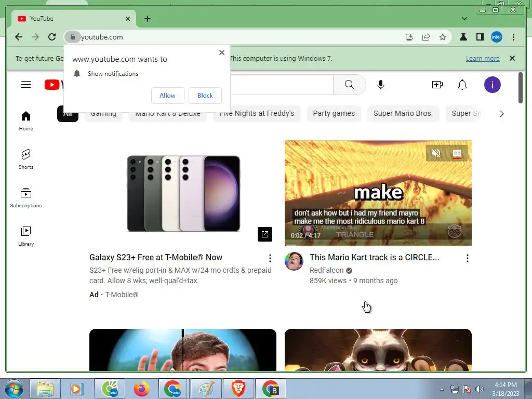Allow YouTube notifications
Image resolution: width=532 pixels, height=399 pixels.
point(168,96)
